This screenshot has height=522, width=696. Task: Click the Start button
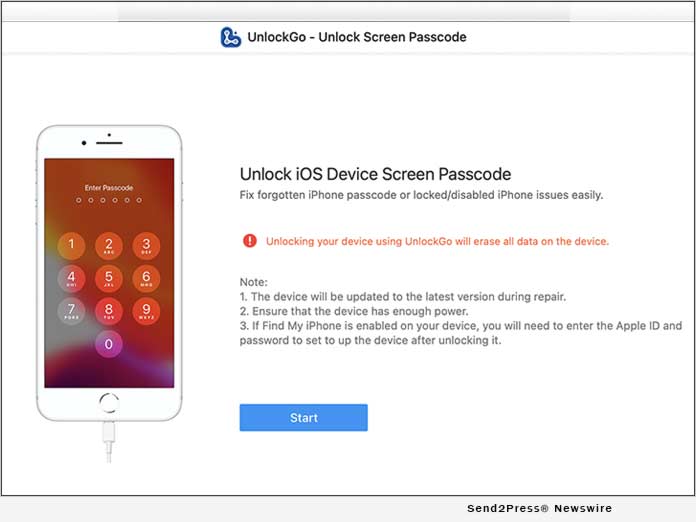pos(304,417)
